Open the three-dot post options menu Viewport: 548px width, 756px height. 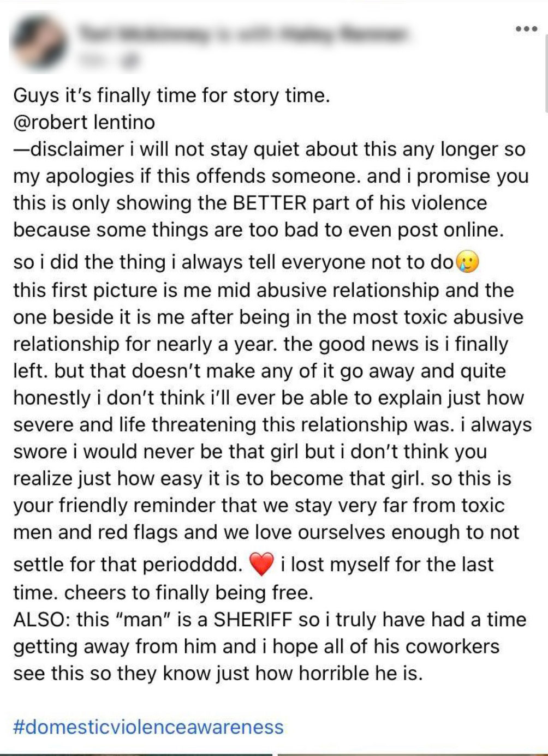(x=526, y=29)
